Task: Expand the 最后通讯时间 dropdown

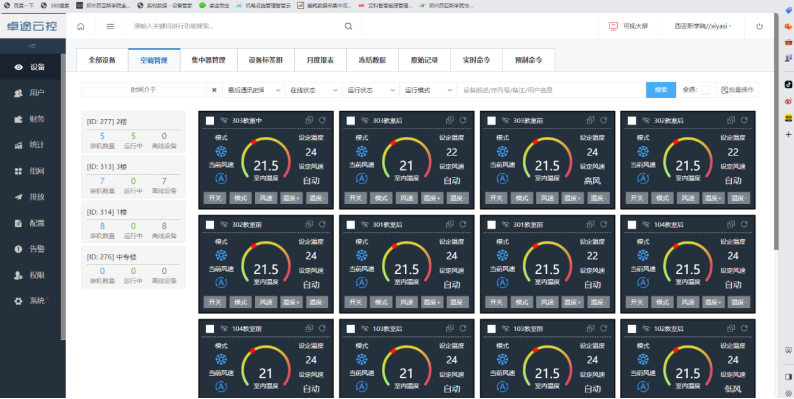Action: (x=254, y=90)
